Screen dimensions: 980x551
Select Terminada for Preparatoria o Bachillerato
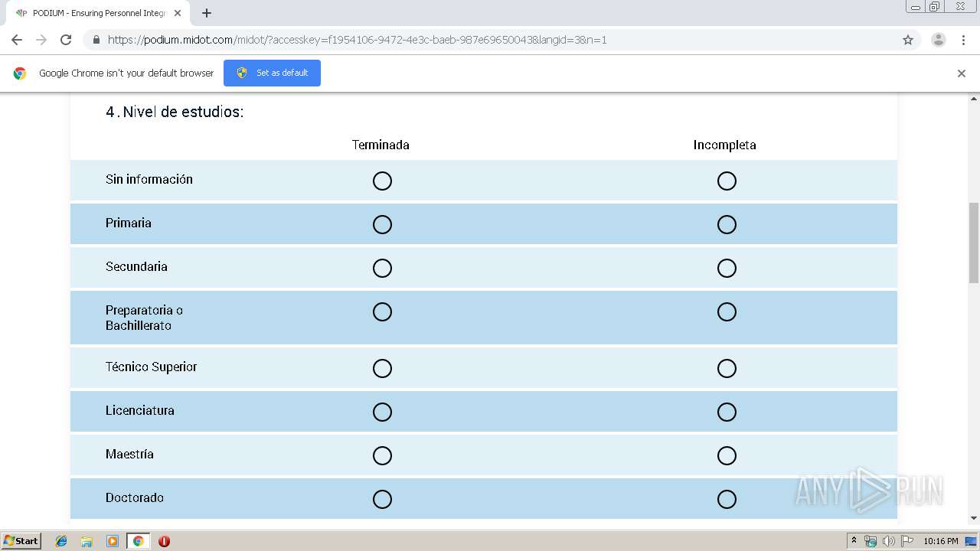tap(382, 311)
